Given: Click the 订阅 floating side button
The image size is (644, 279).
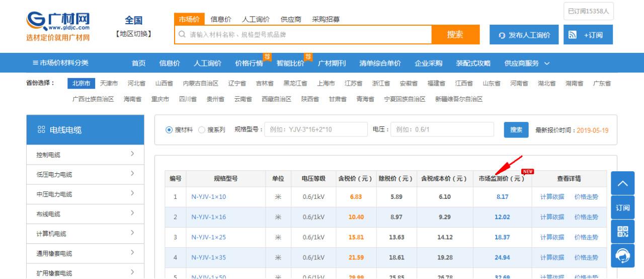Looking at the screenshot, I should (622, 207).
